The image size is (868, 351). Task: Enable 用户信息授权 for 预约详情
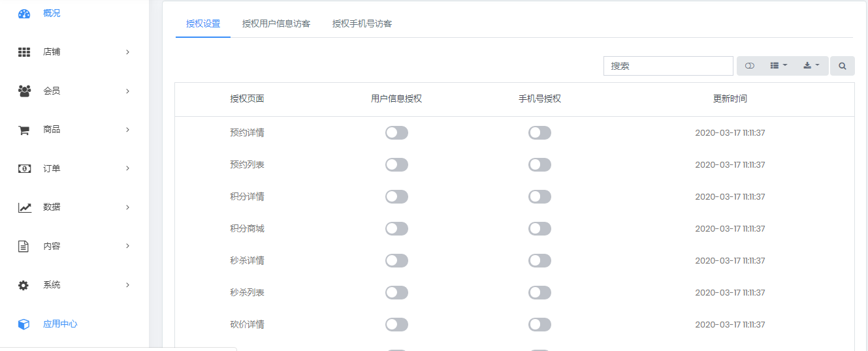(x=396, y=133)
